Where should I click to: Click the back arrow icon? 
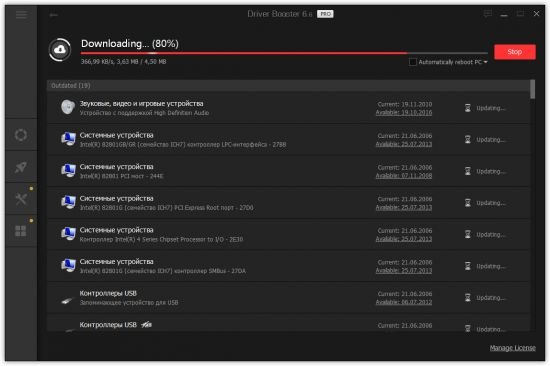pyautogui.click(x=54, y=15)
